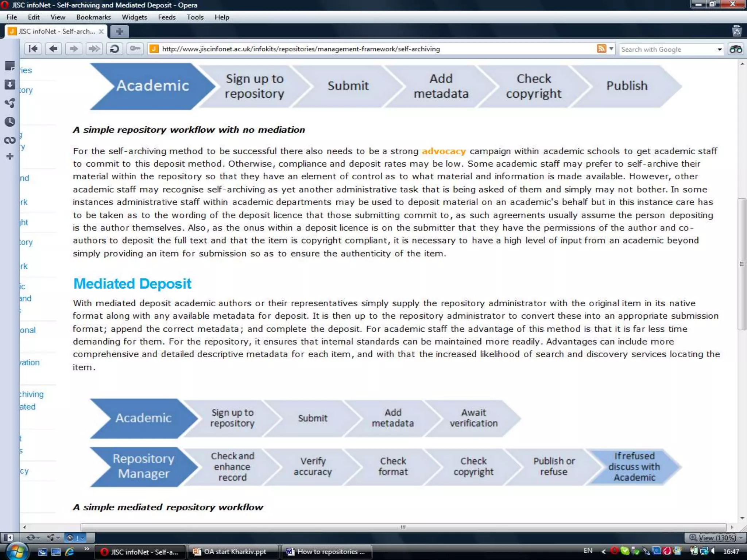Go back to the previous page
This screenshot has height=560, width=747.
pyautogui.click(x=53, y=49)
